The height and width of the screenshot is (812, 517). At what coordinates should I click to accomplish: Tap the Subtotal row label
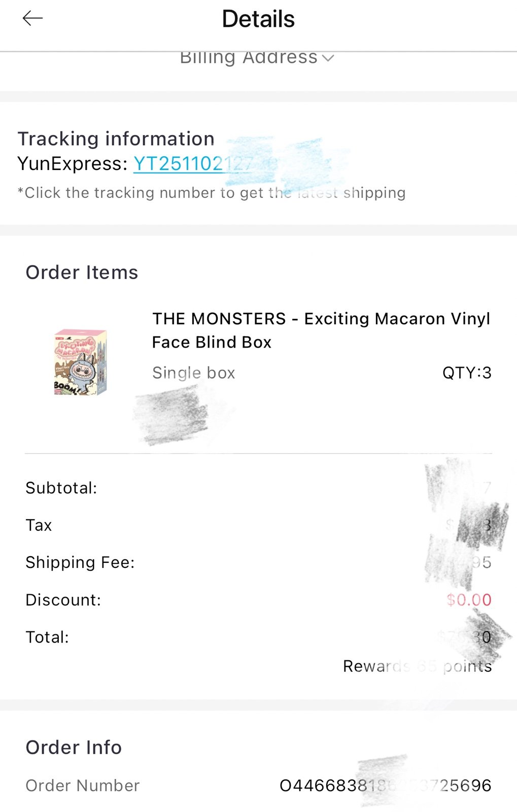click(61, 488)
